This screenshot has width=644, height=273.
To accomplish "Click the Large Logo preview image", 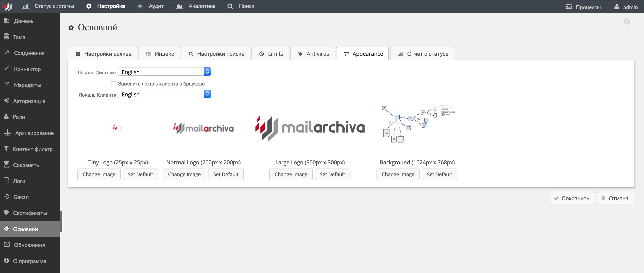I will (x=310, y=128).
